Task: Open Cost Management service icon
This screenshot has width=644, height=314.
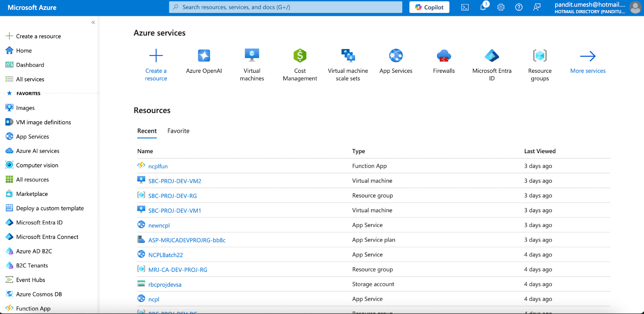Action: pos(300,55)
